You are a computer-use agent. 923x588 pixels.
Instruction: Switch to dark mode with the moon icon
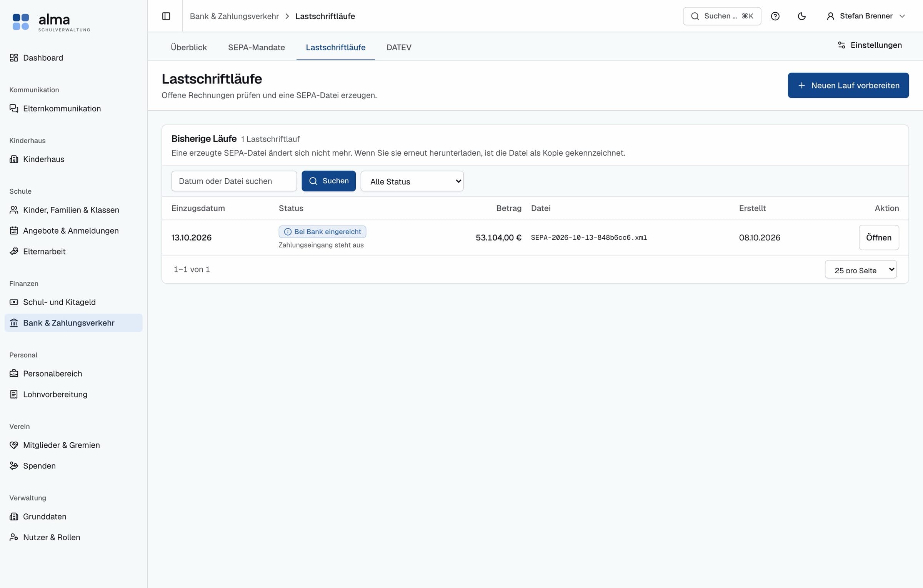click(x=801, y=16)
